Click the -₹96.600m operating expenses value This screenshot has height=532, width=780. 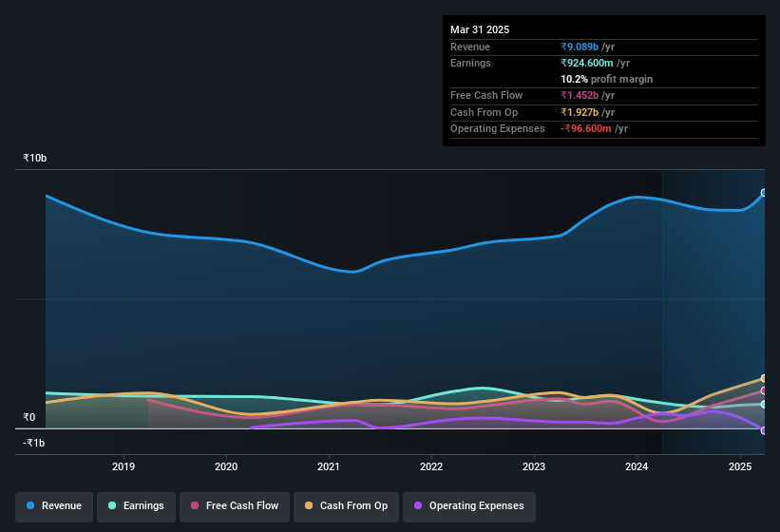tap(586, 129)
